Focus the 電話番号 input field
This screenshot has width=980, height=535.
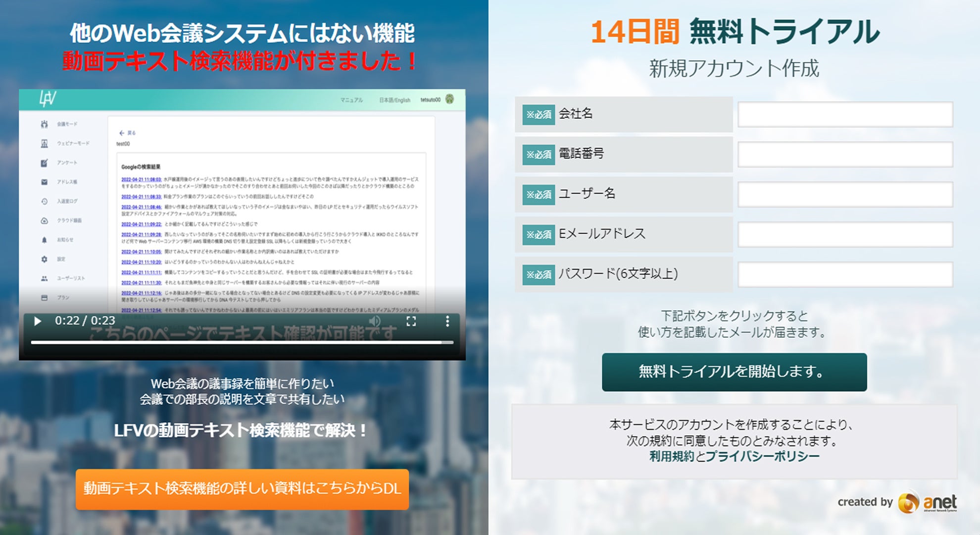(x=845, y=155)
